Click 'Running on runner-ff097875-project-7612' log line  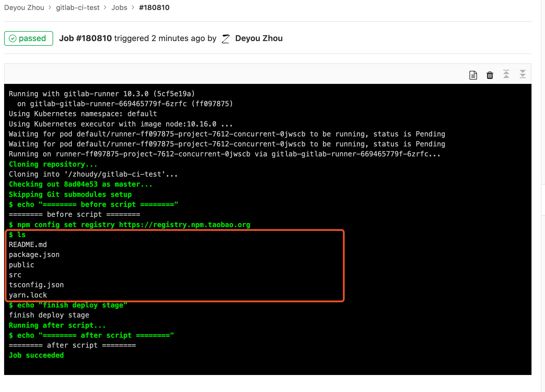coord(225,154)
